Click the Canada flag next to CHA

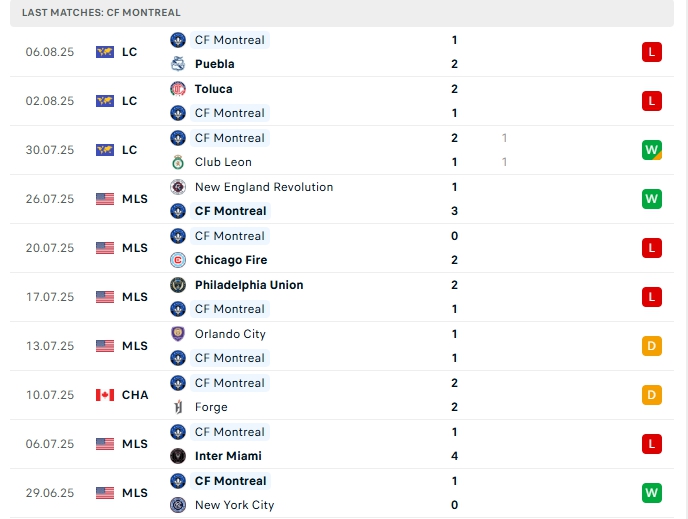[105, 395]
